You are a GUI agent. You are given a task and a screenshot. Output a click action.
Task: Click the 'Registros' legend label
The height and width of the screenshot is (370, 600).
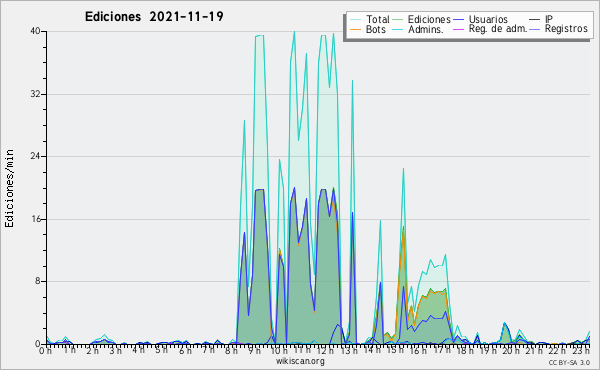566,29
